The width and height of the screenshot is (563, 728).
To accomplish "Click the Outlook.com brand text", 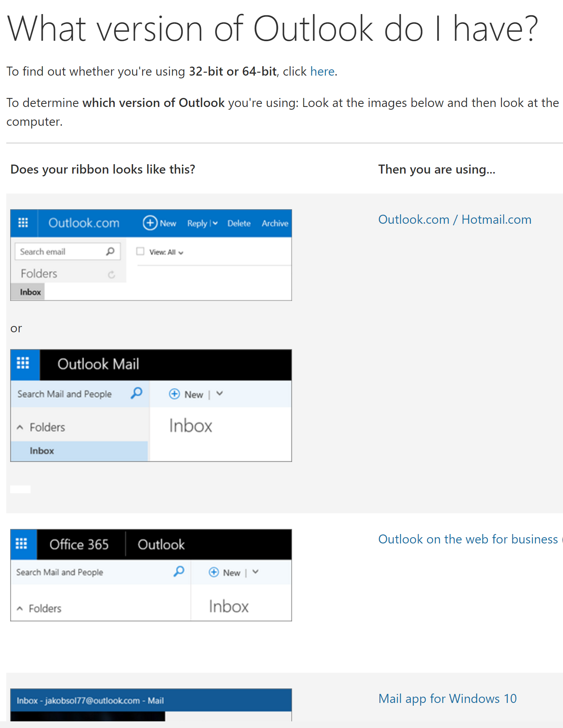I will (84, 223).
